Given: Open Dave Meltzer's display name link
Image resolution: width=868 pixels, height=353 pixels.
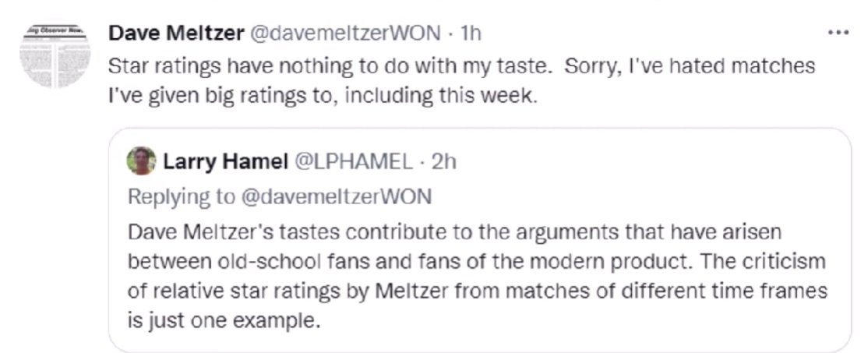Looking at the screenshot, I should click(x=176, y=34).
